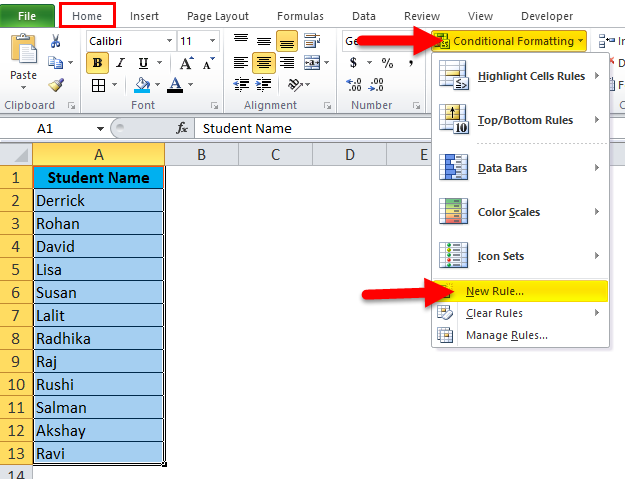Open the Borders dropdown arrow
Screen dimensions: 625x479
point(114,84)
